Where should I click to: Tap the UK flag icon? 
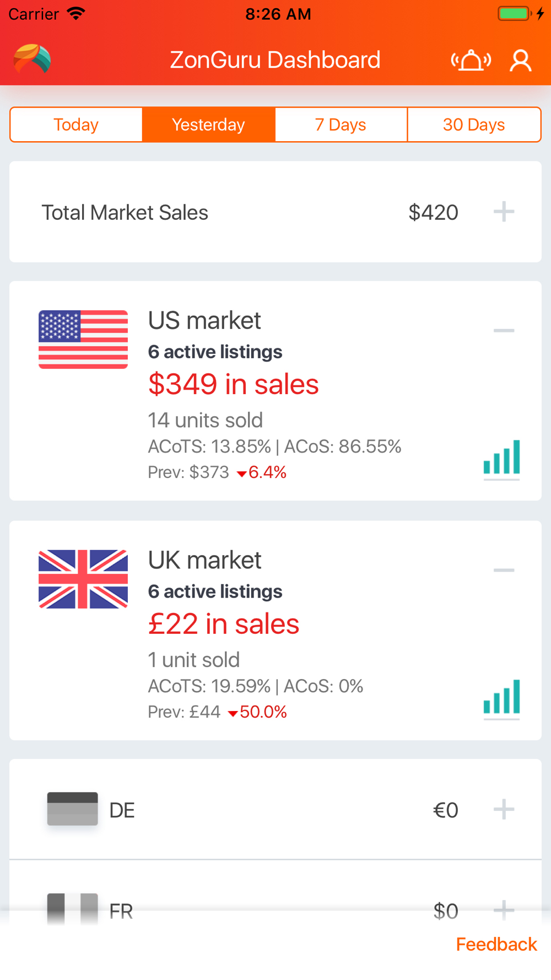tap(83, 579)
